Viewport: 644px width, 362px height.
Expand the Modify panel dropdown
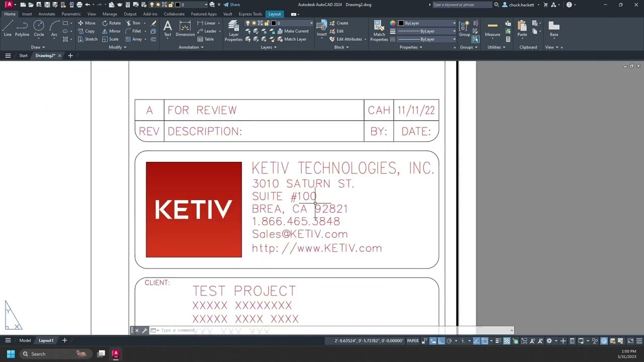click(117, 47)
